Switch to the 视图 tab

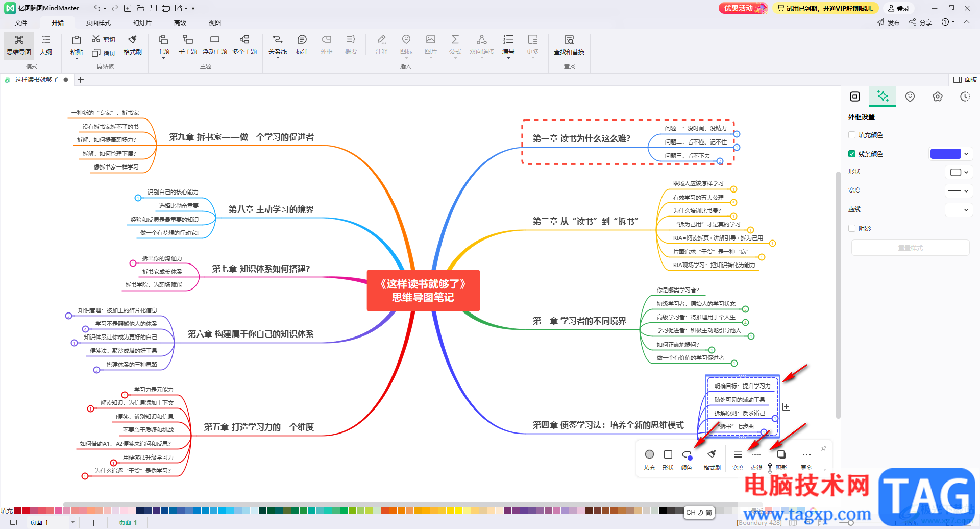pos(215,23)
